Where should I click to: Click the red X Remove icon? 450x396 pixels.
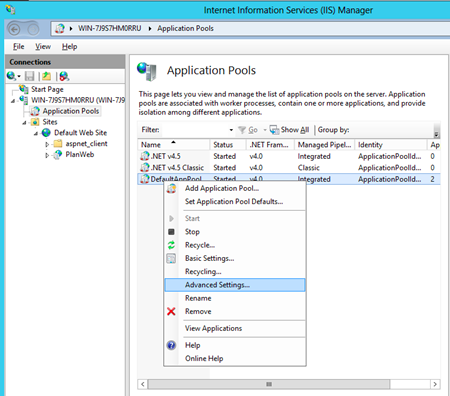171,311
